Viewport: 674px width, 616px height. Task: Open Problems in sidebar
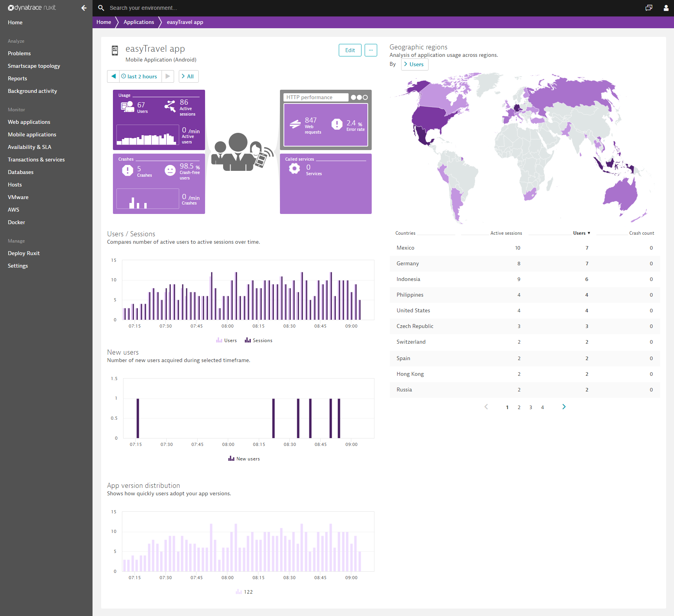click(x=19, y=53)
